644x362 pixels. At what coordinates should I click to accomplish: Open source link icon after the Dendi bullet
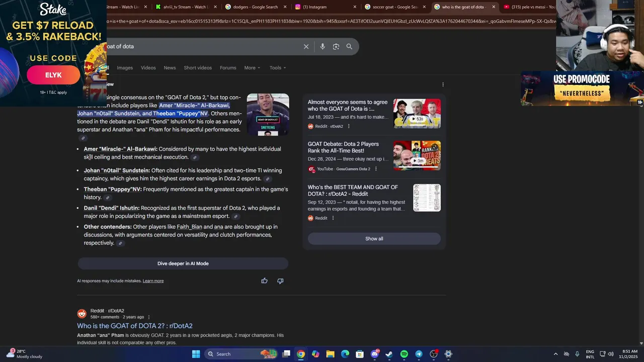click(236, 217)
